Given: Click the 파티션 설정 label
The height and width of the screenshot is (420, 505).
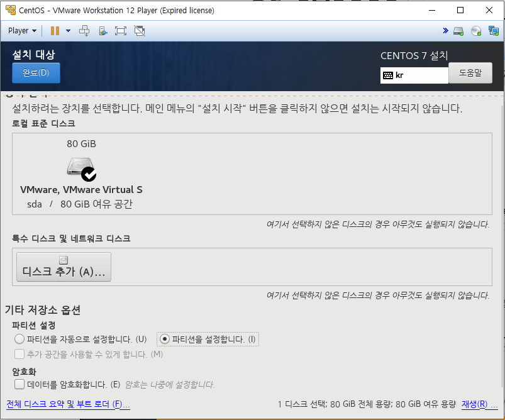Looking at the screenshot, I should [34, 325].
